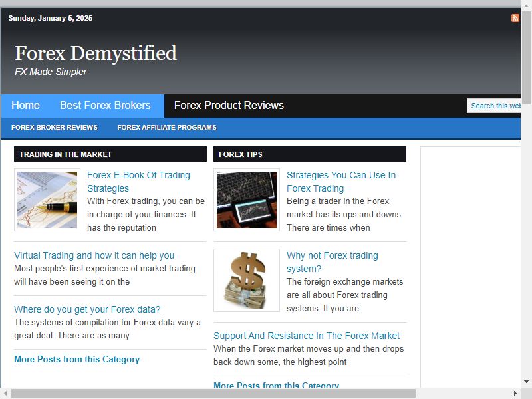
Task: Click the date text Sunday, January 5, 2025
Action: pos(51,18)
